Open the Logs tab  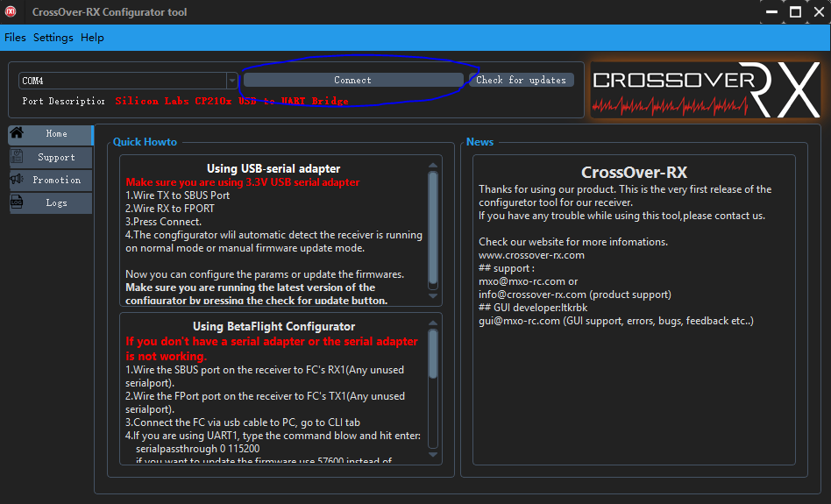[x=51, y=203]
